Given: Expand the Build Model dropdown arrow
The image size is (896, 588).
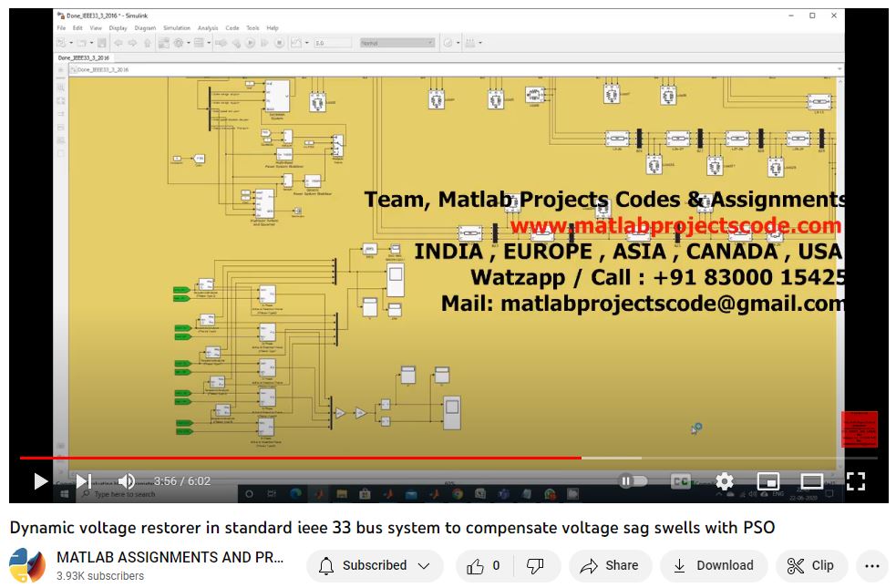Looking at the screenshot, I should click(480, 43).
